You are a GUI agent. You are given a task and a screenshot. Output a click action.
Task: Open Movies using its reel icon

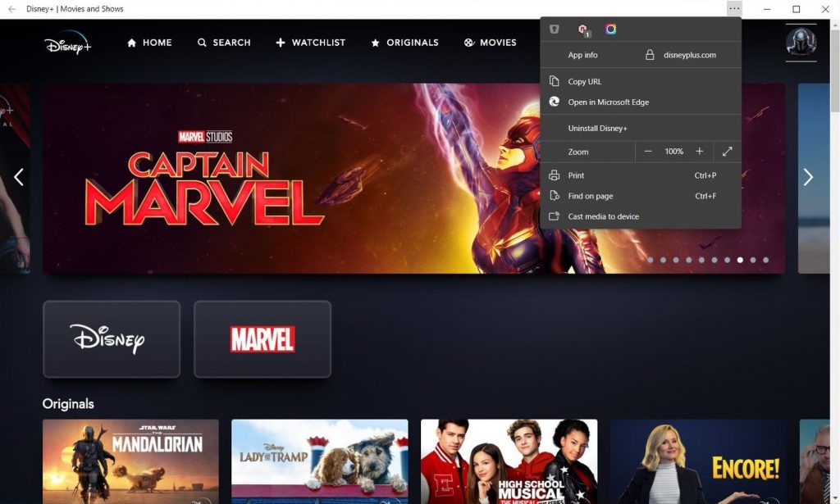point(468,42)
